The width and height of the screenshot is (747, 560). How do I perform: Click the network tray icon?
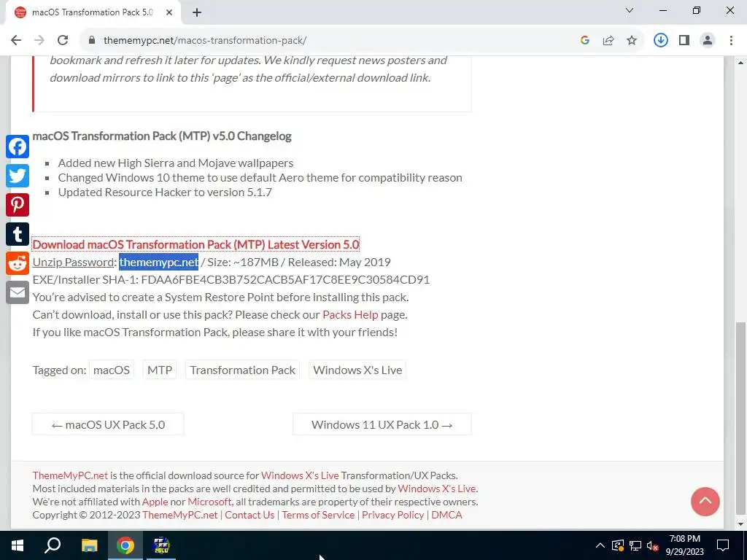click(635, 545)
